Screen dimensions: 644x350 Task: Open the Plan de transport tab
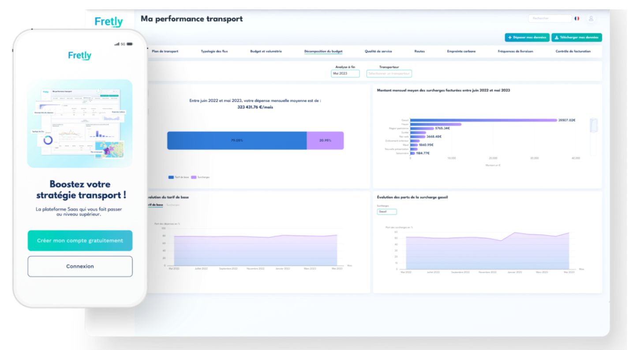point(165,52)
